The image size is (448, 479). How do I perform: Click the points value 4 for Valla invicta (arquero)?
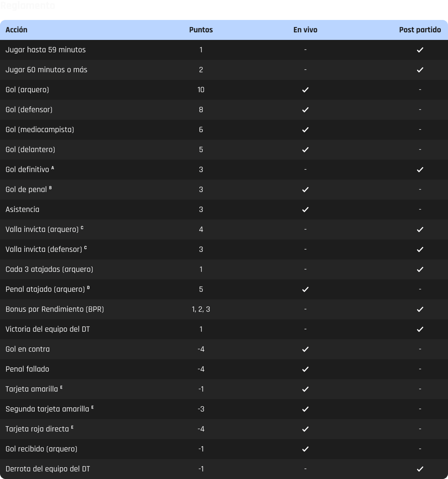point(201,230)
